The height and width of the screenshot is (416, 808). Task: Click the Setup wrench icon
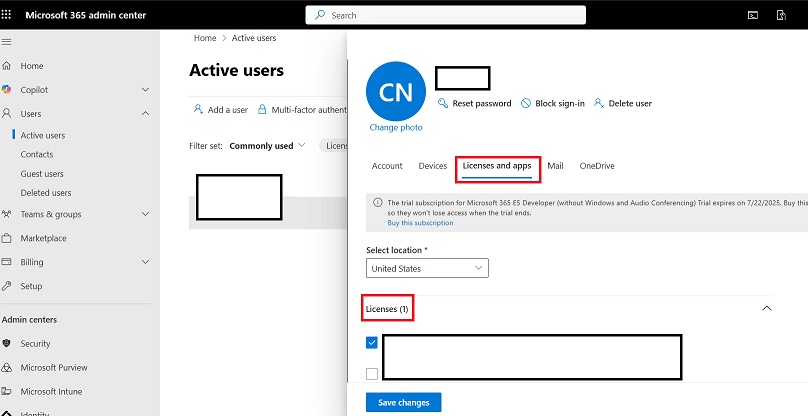(7, 286)
